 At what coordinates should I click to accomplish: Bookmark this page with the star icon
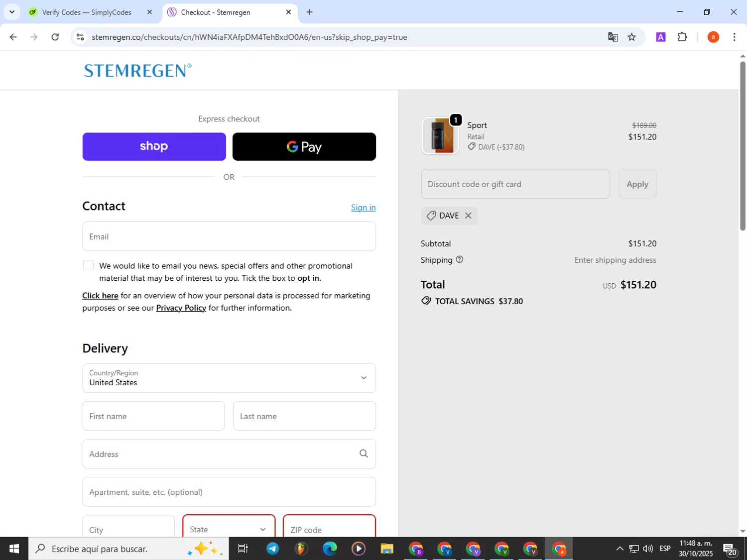(x=632, y=37)
